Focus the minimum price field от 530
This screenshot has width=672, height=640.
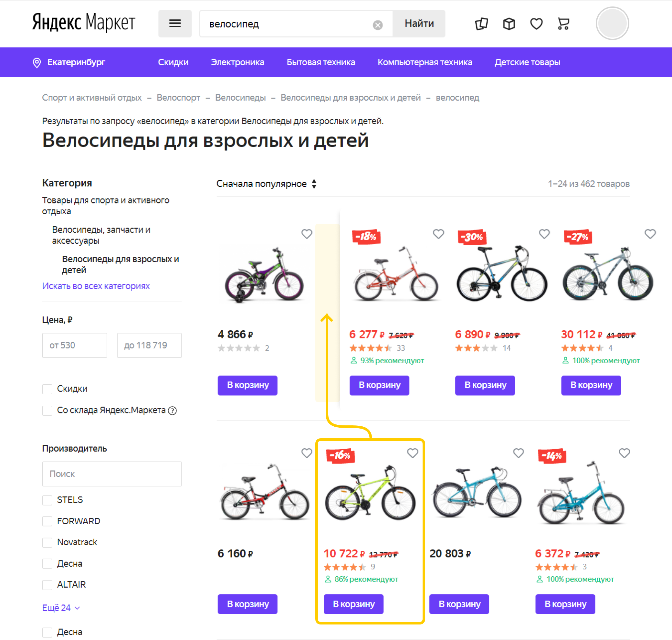coord(74,345)
